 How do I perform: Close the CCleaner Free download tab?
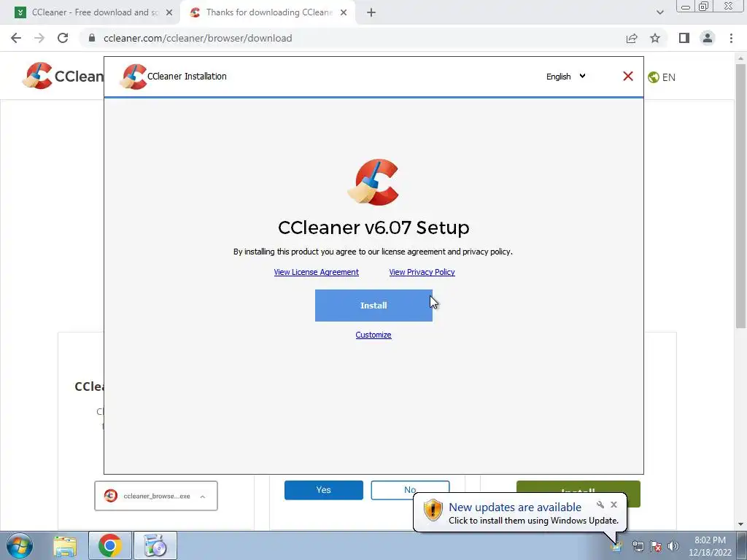pyautogui.click(x=169, y=13)
